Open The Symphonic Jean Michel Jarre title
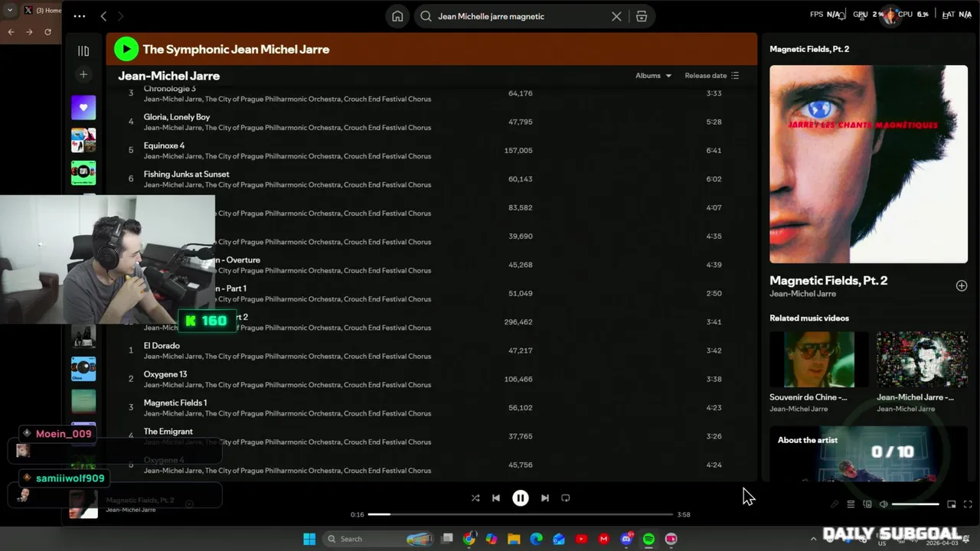 236,49
